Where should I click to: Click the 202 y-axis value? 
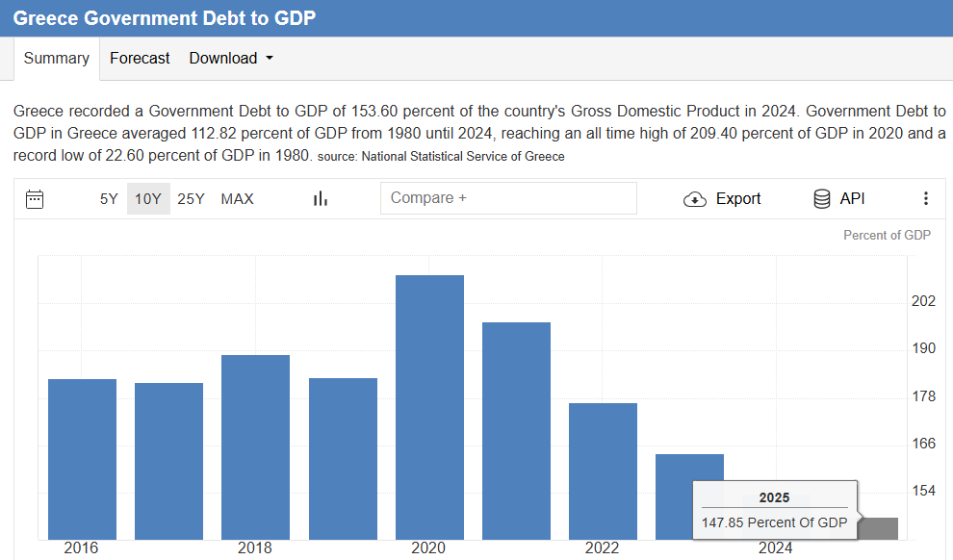(x=923, y=301)
